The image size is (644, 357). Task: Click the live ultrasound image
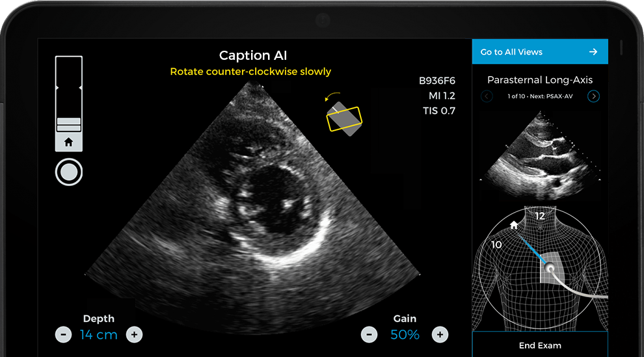pyautogui.click(x=252, y=207)
